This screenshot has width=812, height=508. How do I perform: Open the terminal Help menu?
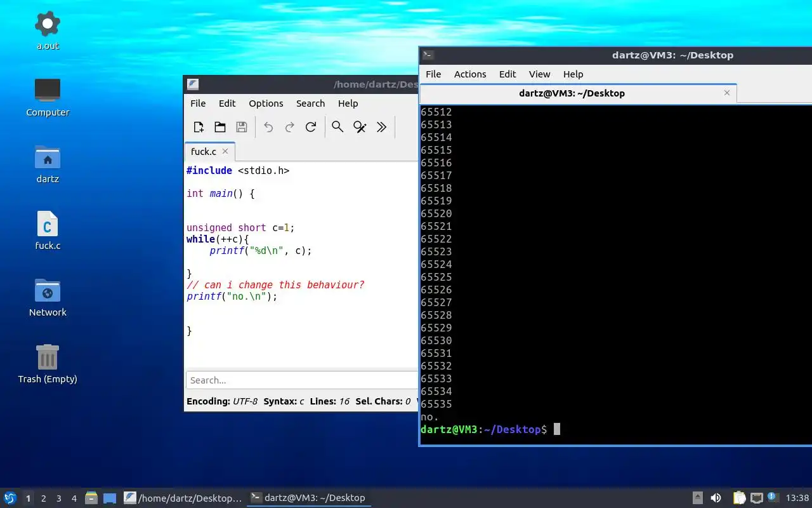(573, 74)
